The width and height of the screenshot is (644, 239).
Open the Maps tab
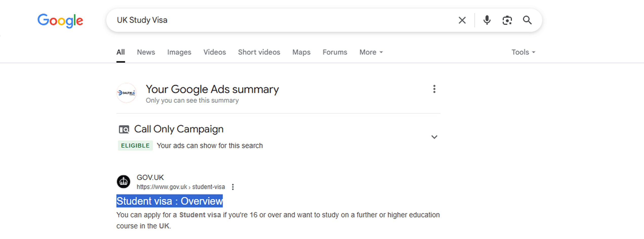tap(301, 52)
